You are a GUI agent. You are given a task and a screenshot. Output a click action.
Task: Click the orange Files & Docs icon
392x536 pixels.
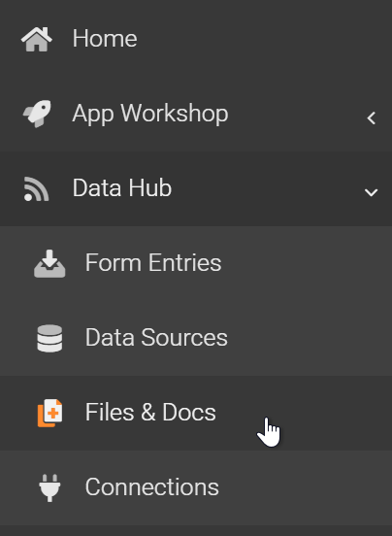tap(49, 413)
